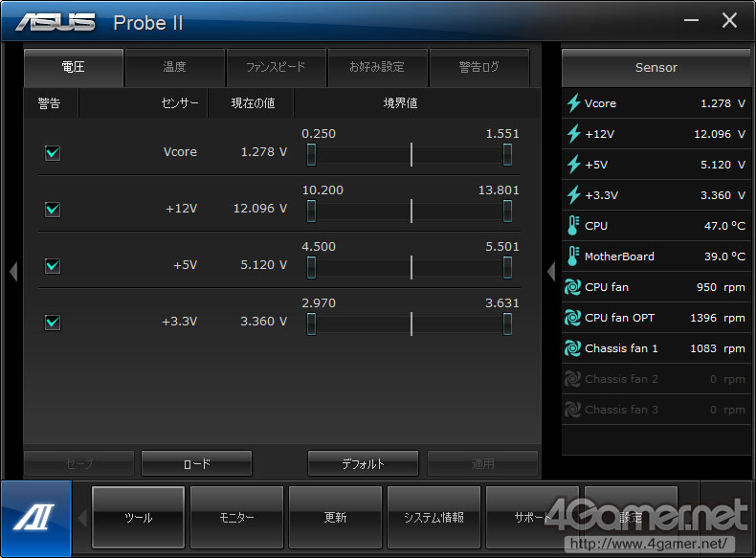Open the ツール menu button

139,518
